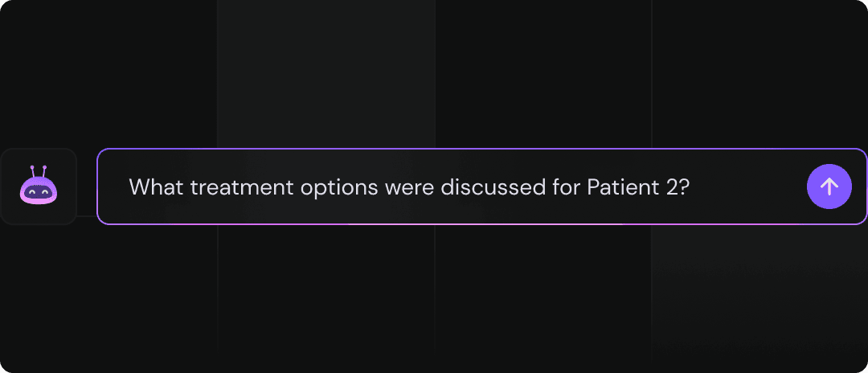Open the chatbot avatar tile

39,186
